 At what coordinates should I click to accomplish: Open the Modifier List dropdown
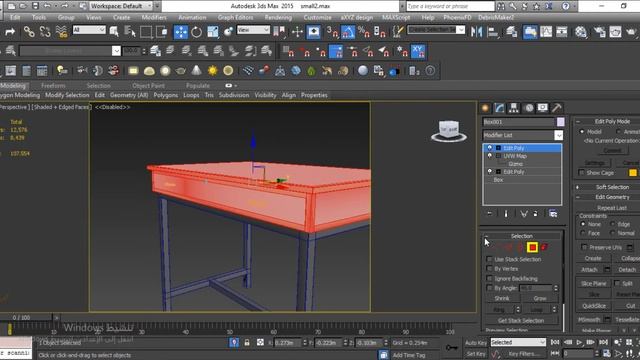(558, 135)
